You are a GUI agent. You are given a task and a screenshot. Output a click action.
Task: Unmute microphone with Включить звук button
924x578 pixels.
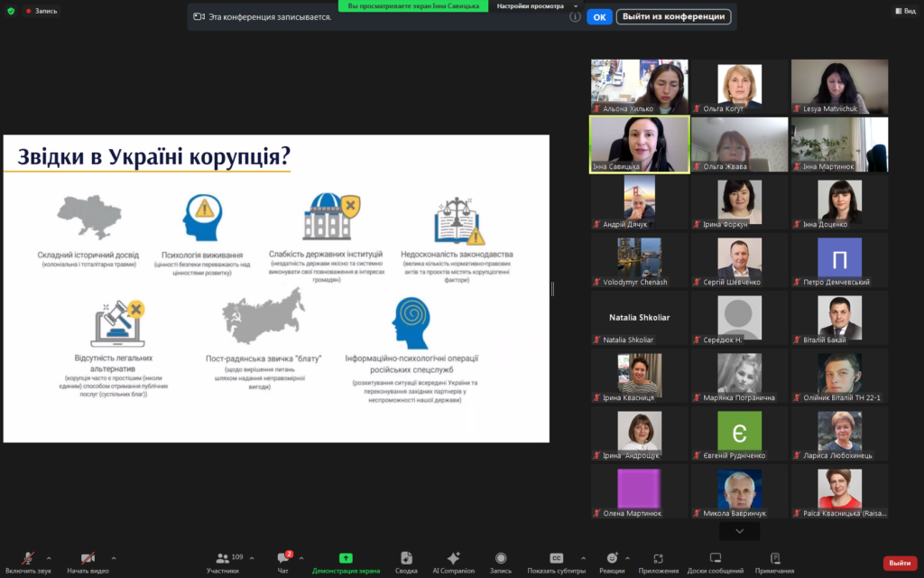pyautogui.click(x=28, y=559)
